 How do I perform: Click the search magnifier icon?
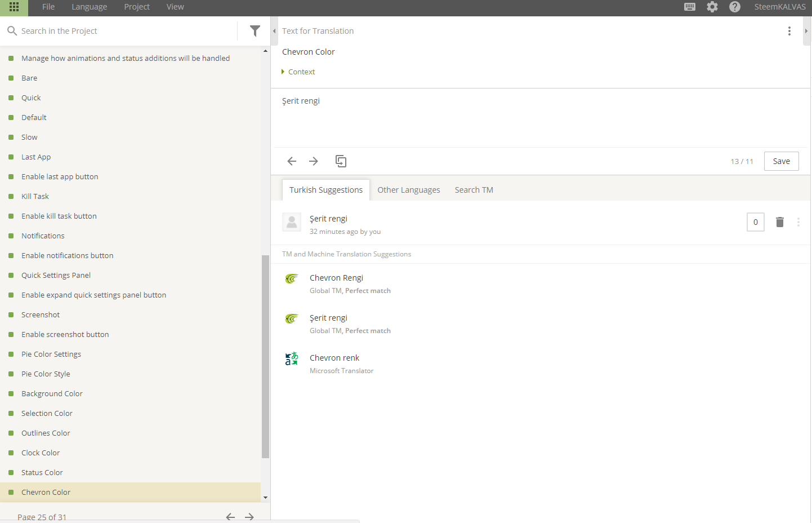(12, 31)
